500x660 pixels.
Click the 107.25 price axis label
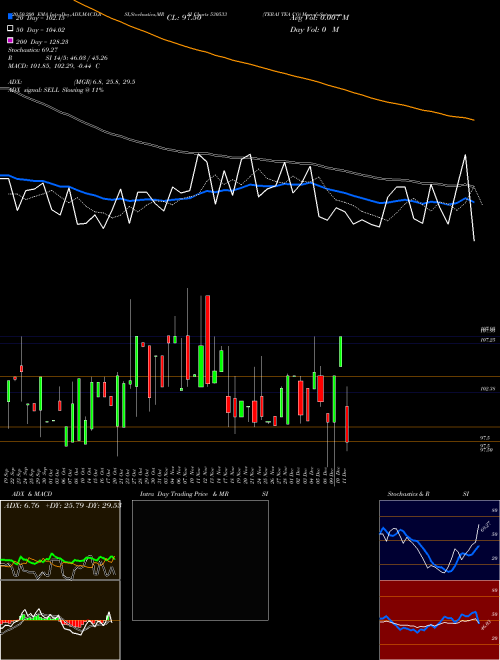coord(487,339)
